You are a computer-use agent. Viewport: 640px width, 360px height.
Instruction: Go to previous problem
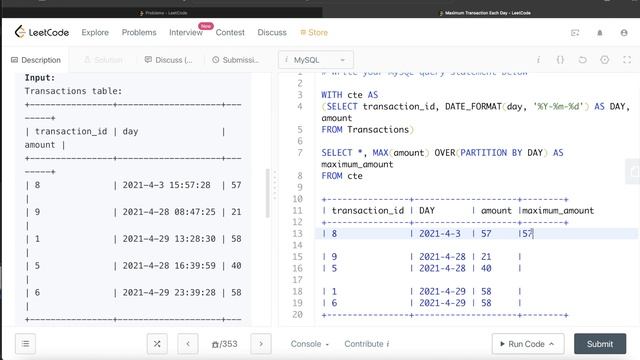(188, 344)
